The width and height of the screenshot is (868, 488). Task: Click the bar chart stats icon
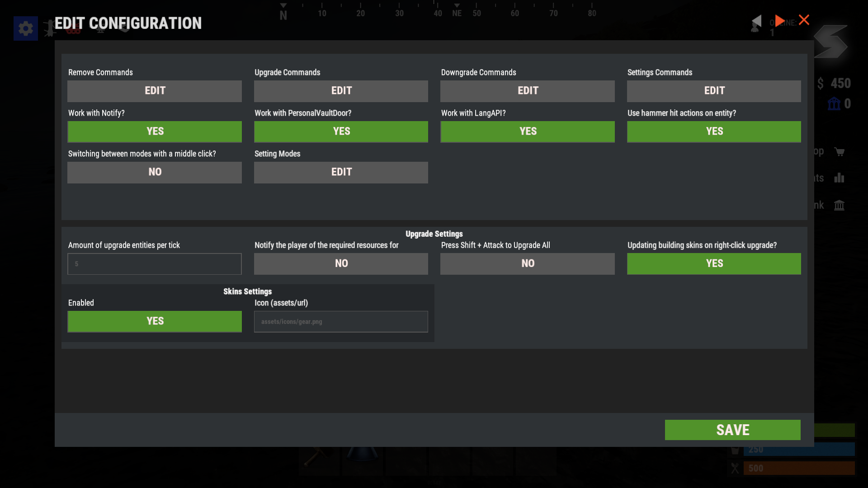(x=840, y=178)
